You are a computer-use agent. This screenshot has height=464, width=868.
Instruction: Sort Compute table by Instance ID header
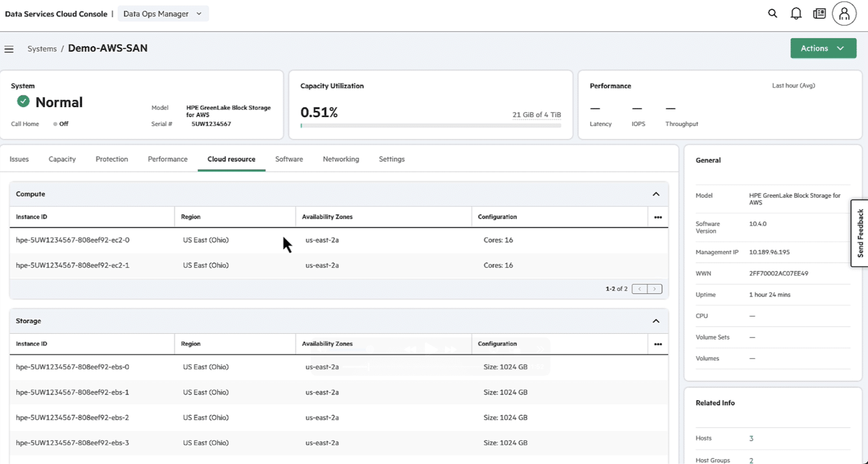coord(32,217)
